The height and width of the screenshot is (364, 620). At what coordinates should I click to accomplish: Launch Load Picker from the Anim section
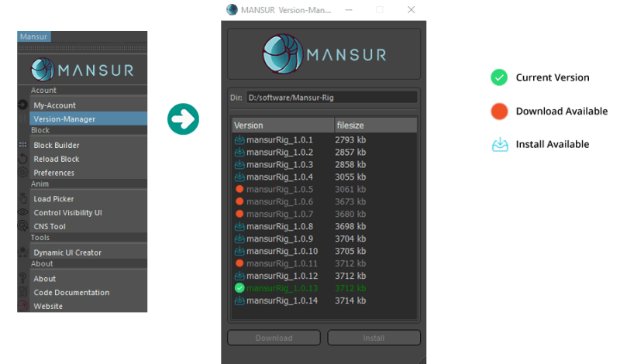pos(88,199)
